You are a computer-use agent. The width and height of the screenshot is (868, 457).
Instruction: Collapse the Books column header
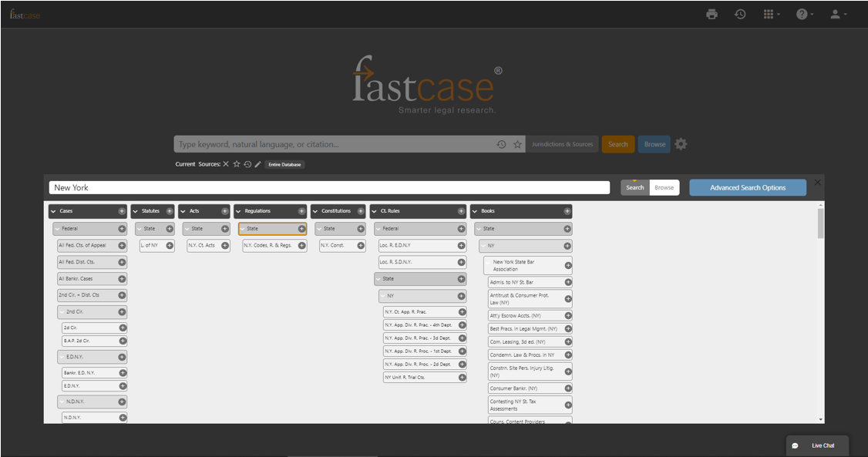tap(475, 211)
